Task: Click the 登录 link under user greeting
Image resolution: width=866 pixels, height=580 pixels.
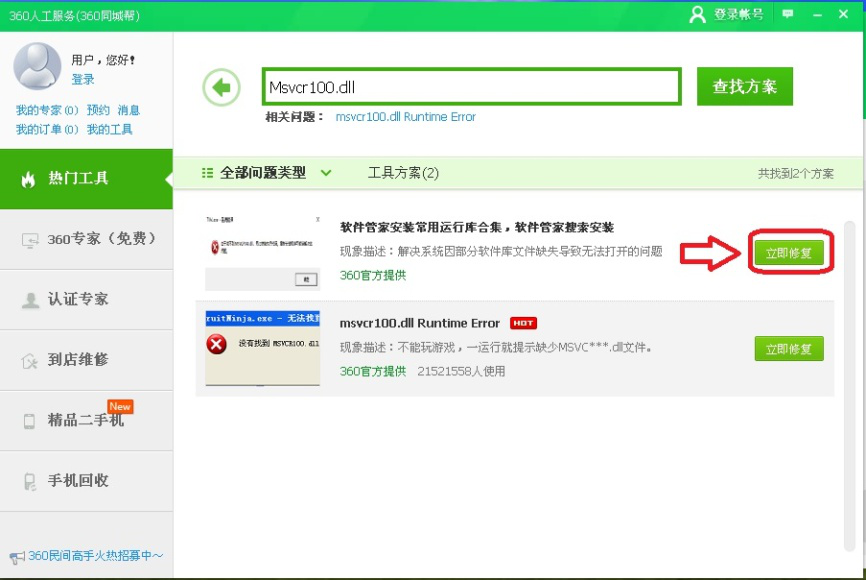Action: [x=83, y=80]
